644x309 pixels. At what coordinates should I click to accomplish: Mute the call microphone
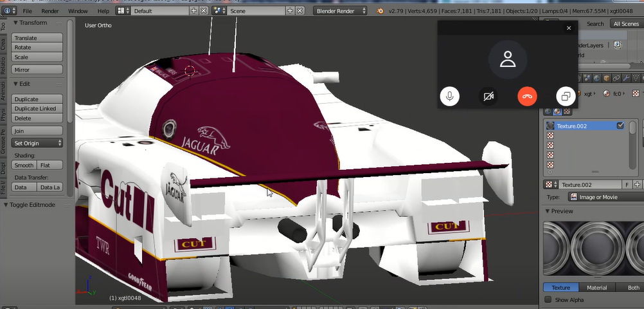click(450, 97)
